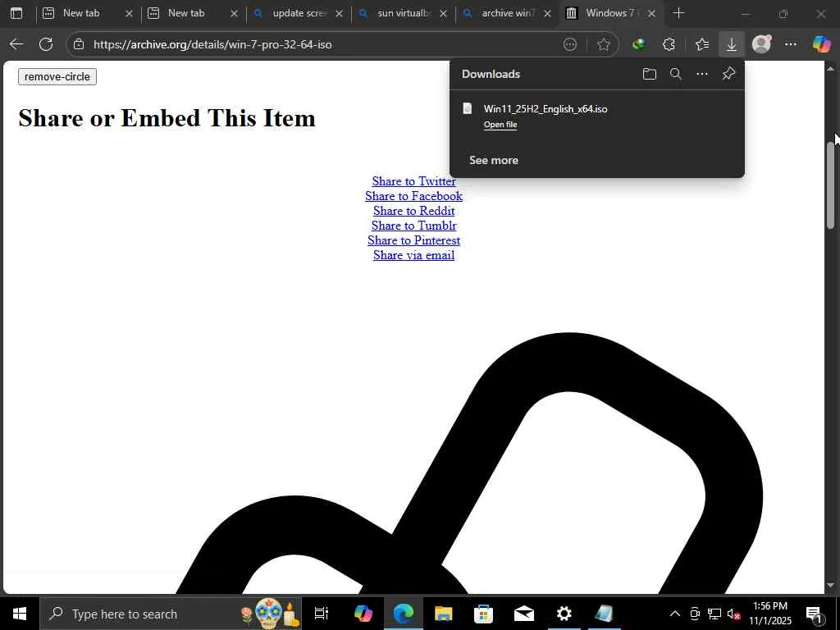
Task: Click the Win11_25H2_English_x64.iso filename
Action: (546, 109)
